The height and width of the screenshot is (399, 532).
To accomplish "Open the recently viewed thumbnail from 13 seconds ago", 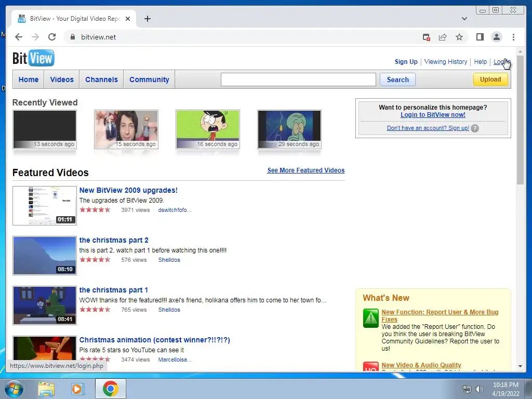I will (45, 129).
